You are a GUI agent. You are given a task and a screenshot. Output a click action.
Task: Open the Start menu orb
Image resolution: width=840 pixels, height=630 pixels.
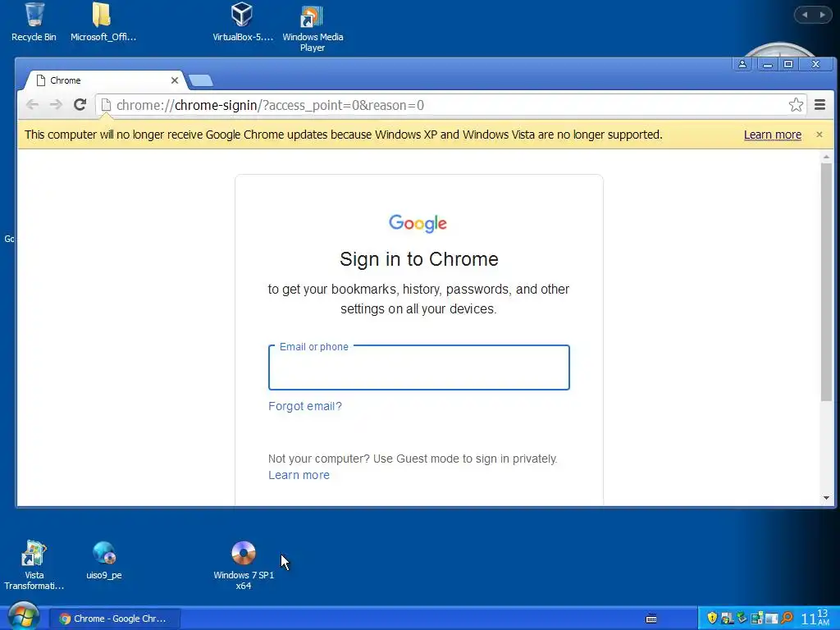[23, 616]
